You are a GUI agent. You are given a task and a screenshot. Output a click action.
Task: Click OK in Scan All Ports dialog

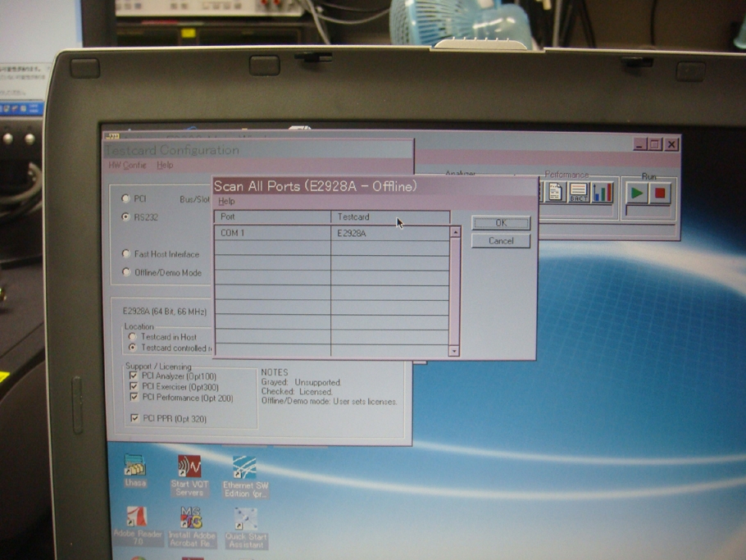501,223
